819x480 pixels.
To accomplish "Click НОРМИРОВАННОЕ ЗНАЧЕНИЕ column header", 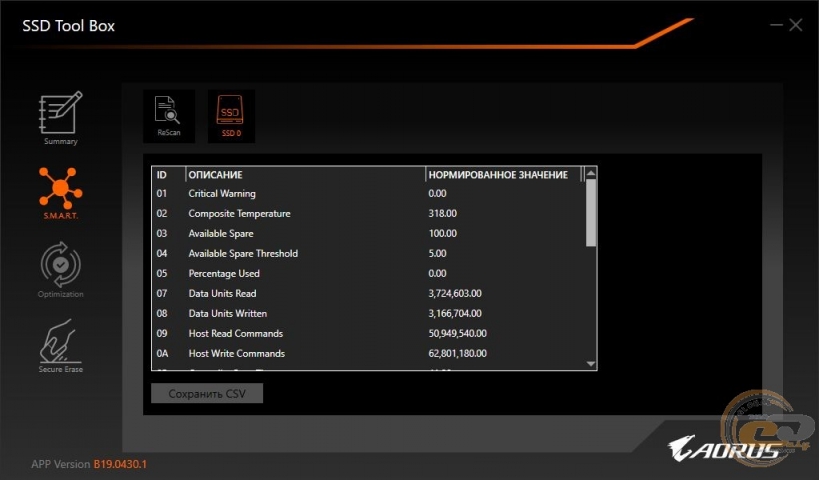I will [504, 175].
